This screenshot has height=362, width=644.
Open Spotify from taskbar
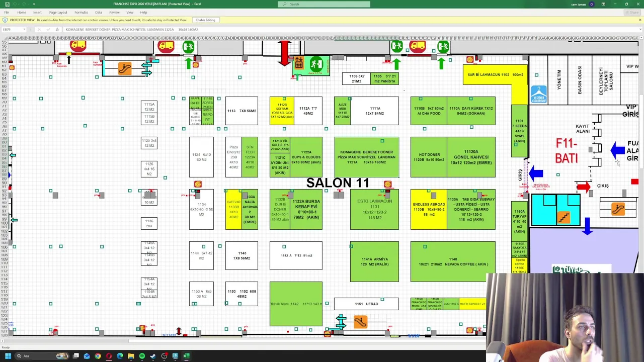click(x=142, y=356)
